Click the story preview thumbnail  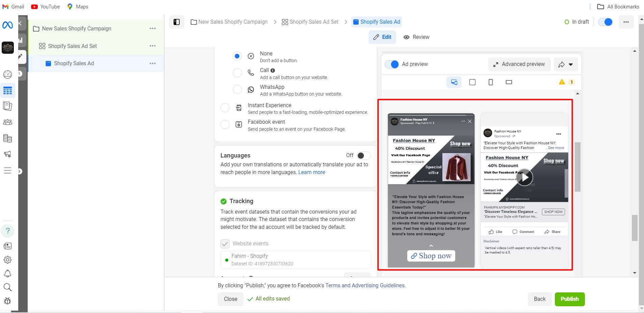click(431, 190)
